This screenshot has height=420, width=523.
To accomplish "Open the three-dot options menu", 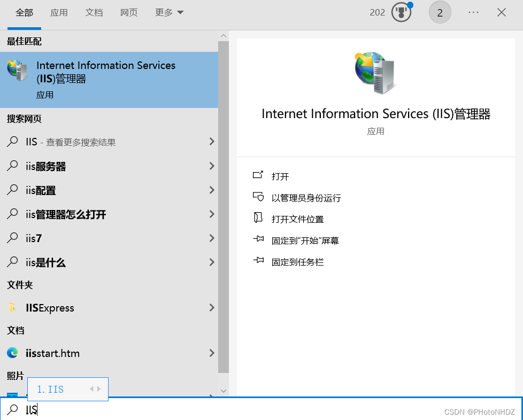I will 473,12.
